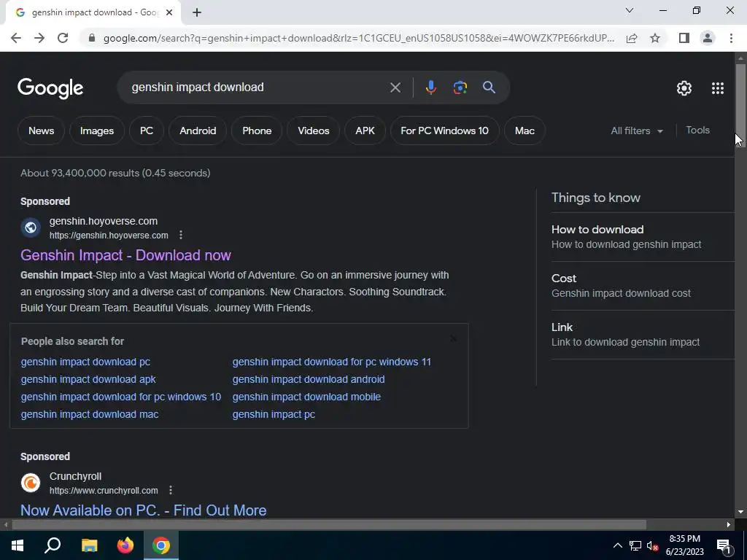The height and width of the screenshot is (560, 747).
Task: Search by image with the Google Lens icon
Action: point(460,87)
